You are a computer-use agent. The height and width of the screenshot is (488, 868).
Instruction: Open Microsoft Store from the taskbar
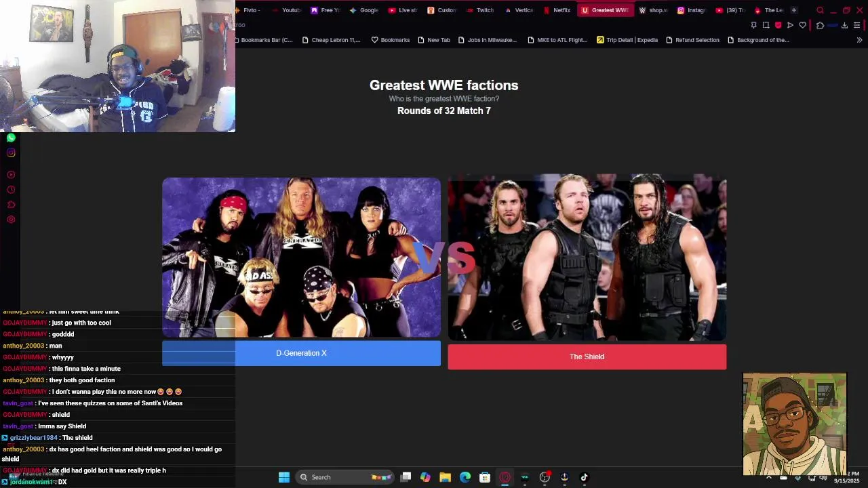tap(485, 477)
